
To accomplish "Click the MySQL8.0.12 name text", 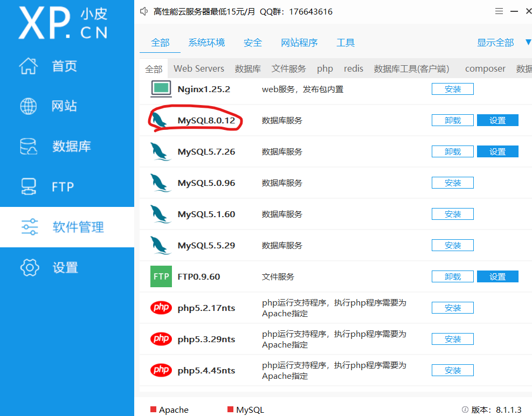I will 206,121.
